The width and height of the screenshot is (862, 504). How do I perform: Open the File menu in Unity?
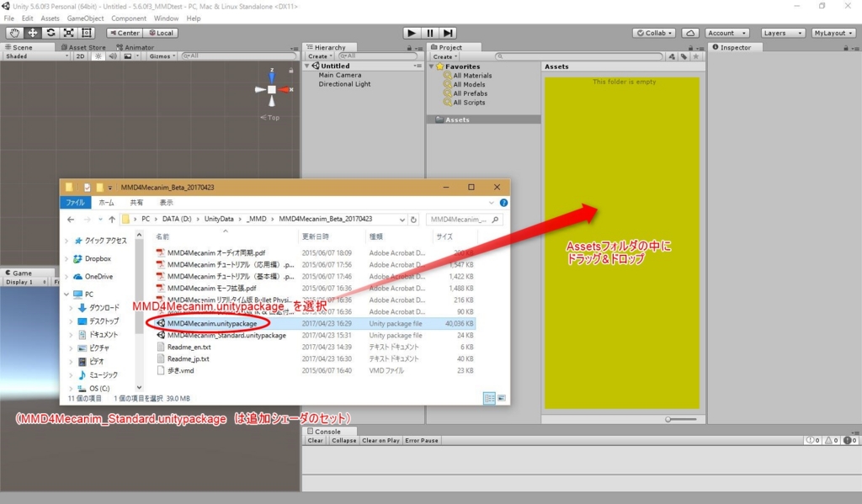pyautogui.click(x=8, y=19)
